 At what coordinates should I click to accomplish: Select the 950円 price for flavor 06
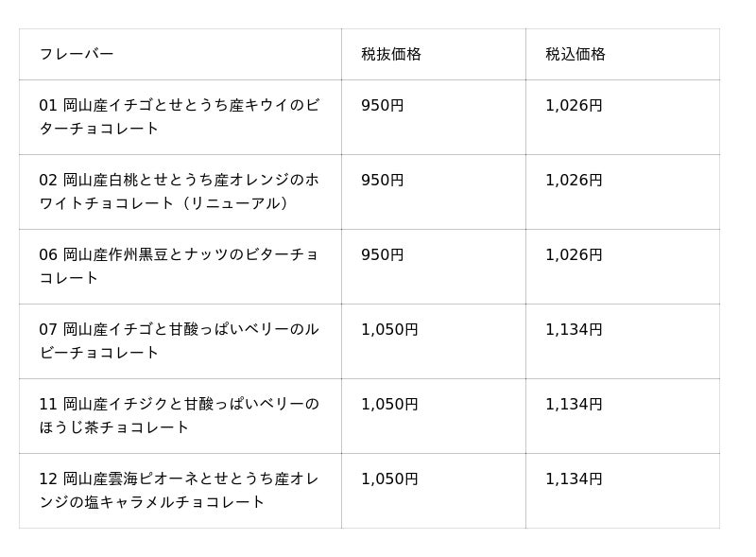pos(383,255)
